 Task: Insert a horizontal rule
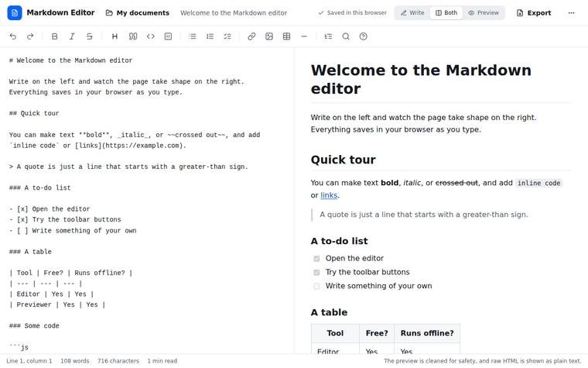[304, 36]
